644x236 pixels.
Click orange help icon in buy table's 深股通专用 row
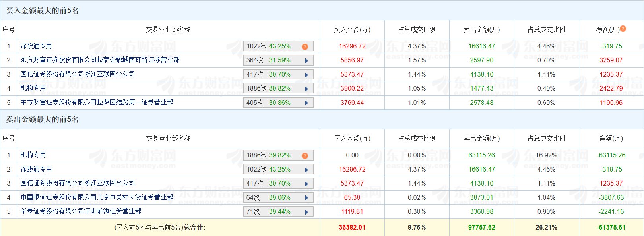[x=305, y=46]
